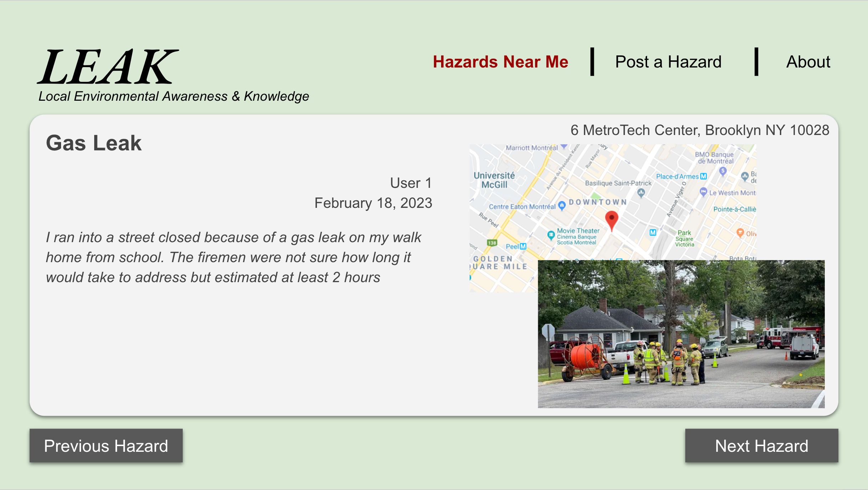Click the Next Hazard button
Viewport: 868px width, 490px height.
click(761, 446)
